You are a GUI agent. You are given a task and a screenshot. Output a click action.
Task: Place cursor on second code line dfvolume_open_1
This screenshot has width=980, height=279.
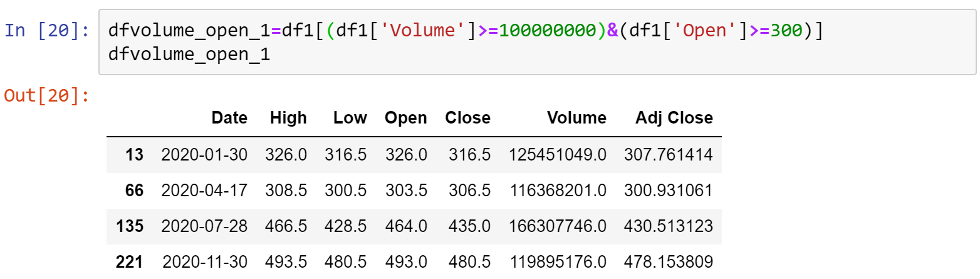tap(189, 55)
